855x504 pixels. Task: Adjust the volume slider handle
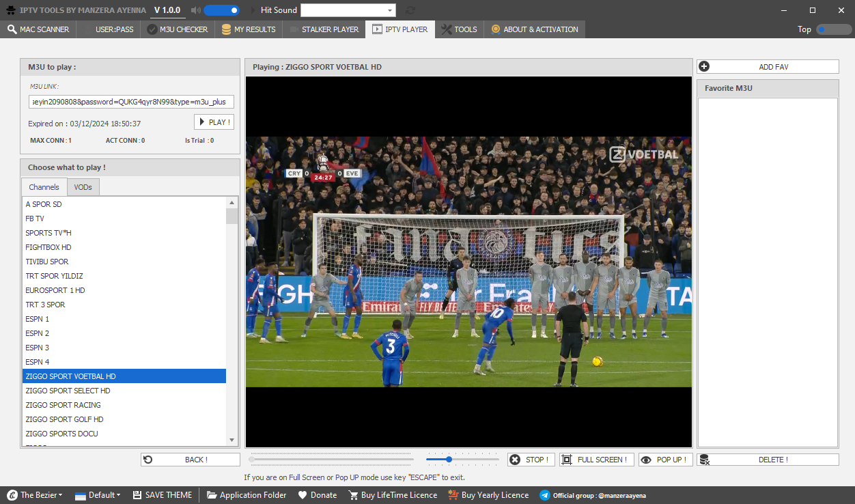(x=449, y=460)
